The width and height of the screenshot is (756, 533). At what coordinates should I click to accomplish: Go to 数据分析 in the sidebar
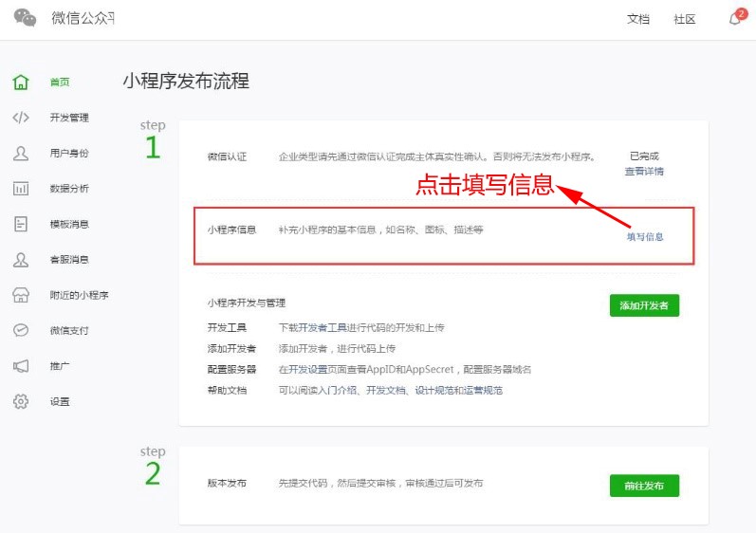point(69,189)
